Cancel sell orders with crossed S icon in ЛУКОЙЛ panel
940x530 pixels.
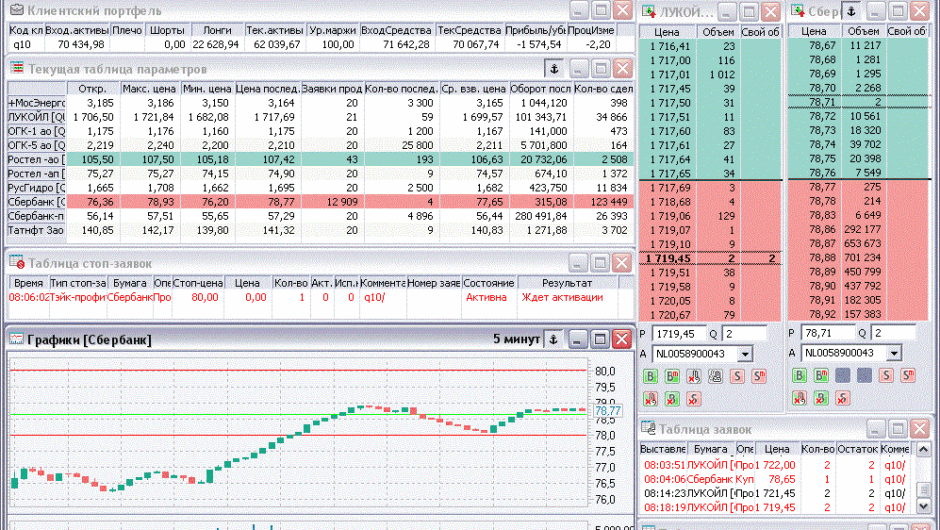point(696,398)
